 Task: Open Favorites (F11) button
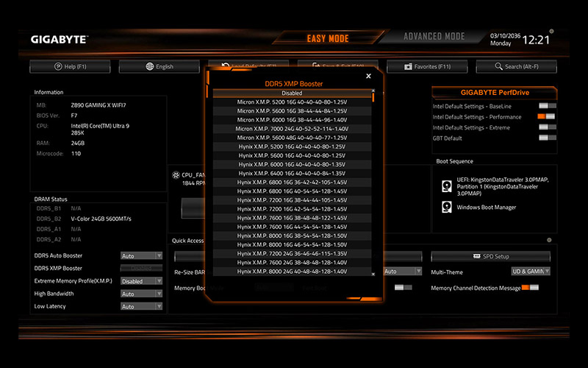(427, 66)
